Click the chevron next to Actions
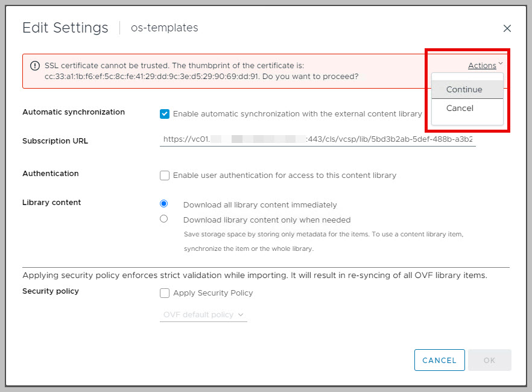 501,63
